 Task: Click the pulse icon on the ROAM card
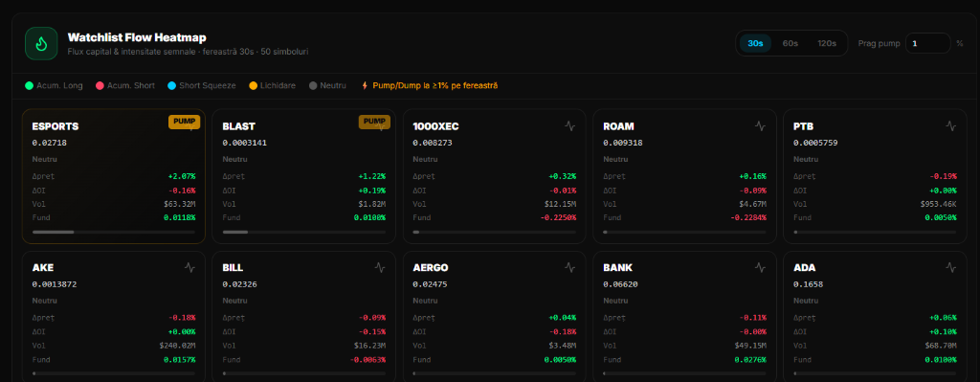tap(760, 125)
